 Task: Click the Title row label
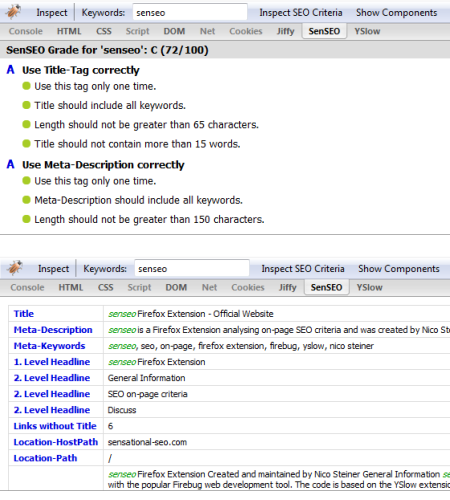coord(24,314)
